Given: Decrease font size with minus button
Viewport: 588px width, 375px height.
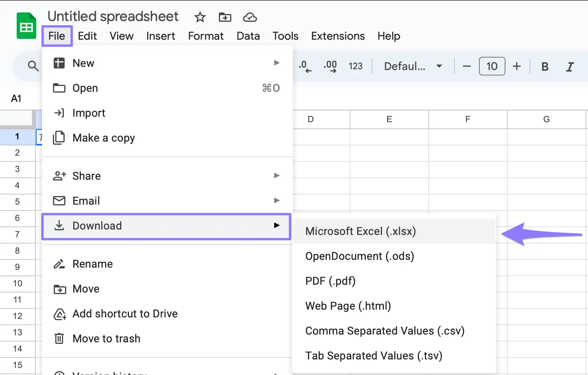Looking at the screenshot, I should point(467,66).
